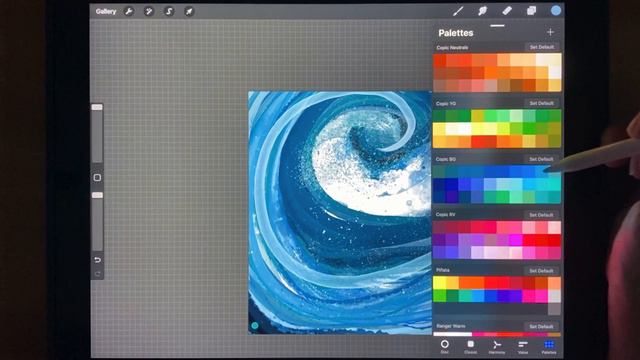Open the Gallery

tap(106, 11)
